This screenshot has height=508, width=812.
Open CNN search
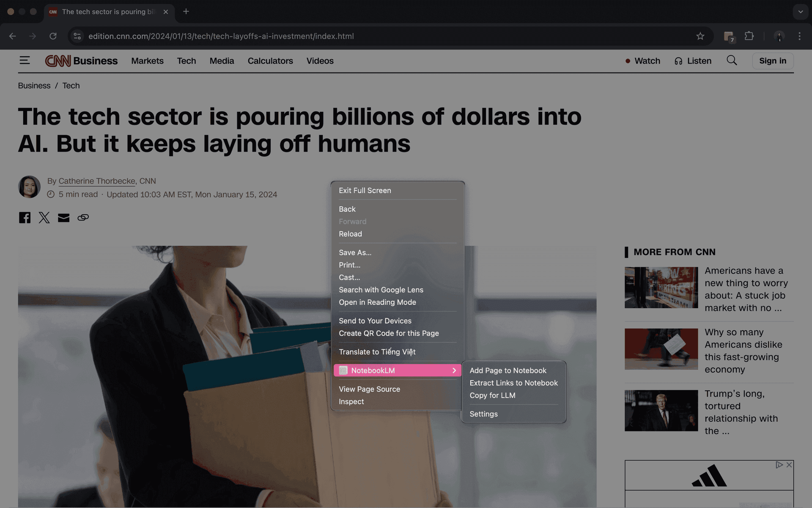pos(732,61)
